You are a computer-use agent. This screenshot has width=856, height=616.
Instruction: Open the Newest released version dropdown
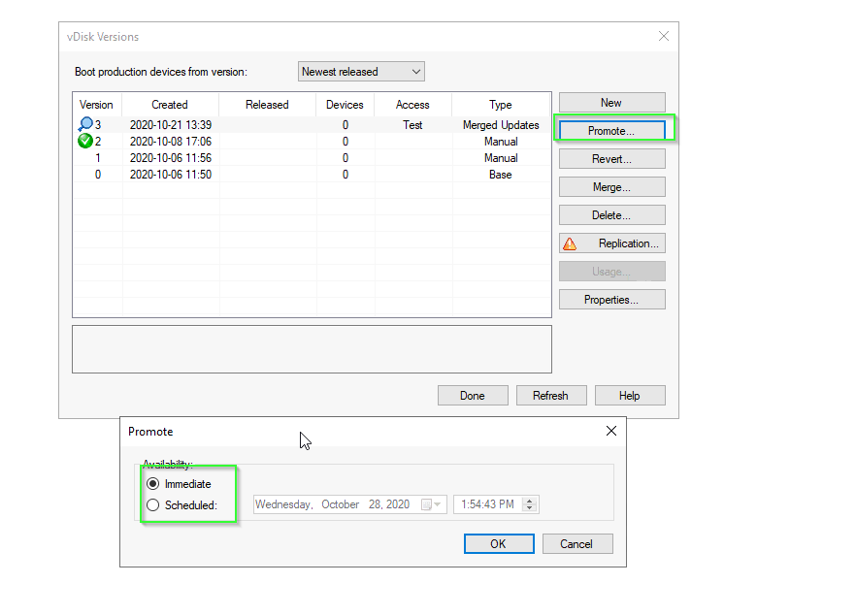coord(361,72)
